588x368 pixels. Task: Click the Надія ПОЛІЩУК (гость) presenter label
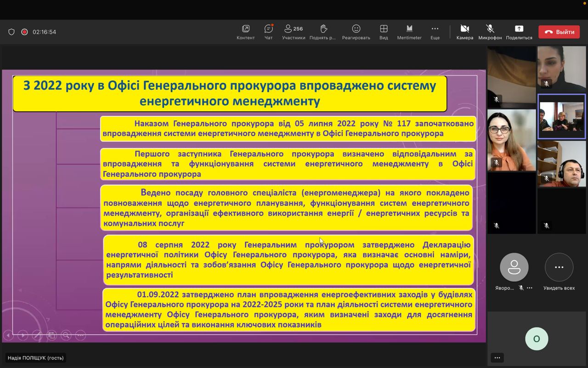36,357
